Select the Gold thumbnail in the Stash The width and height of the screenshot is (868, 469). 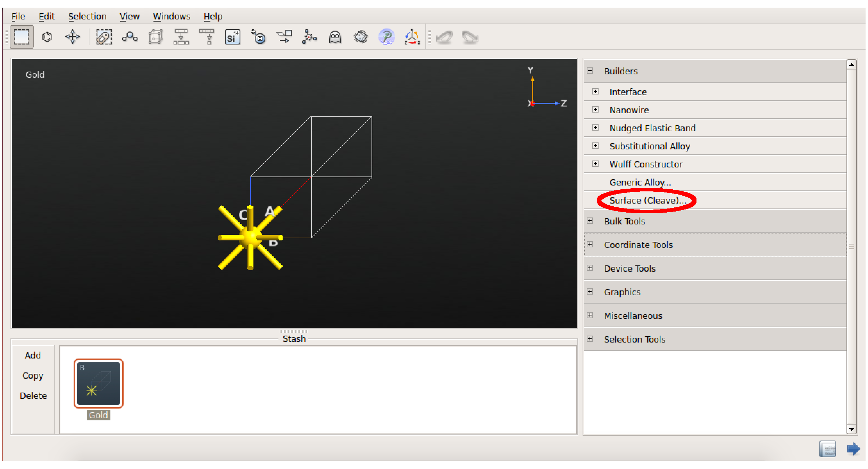pyautogui.click(x=99, y=384)
